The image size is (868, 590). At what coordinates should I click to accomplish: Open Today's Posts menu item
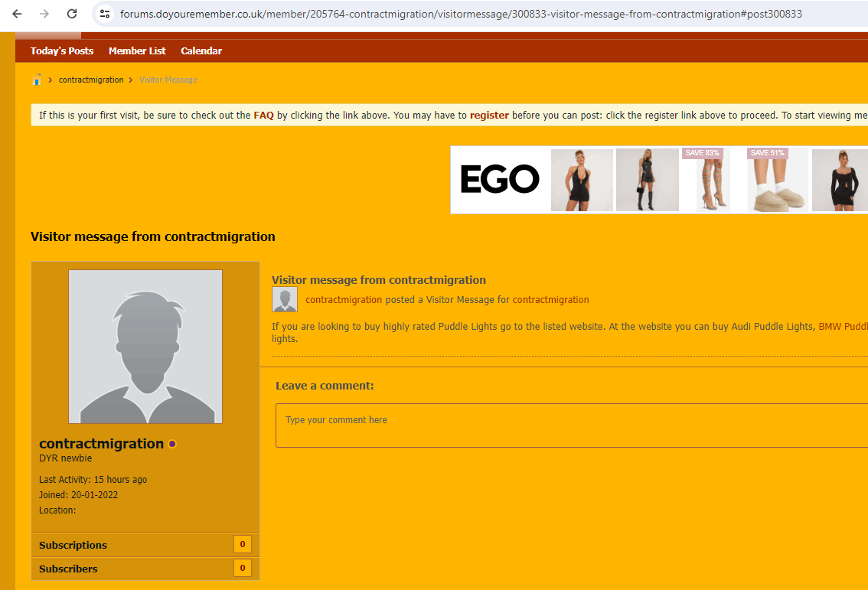pos(62,51)
